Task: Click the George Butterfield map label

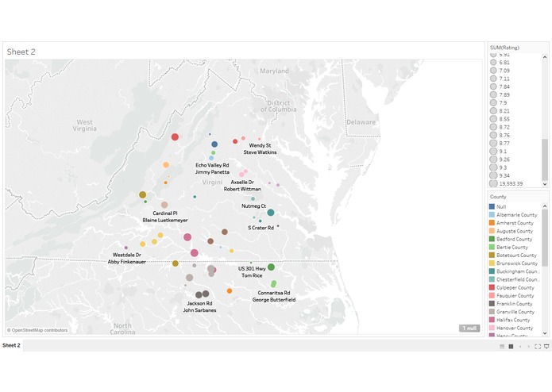Action: (274, 299)
